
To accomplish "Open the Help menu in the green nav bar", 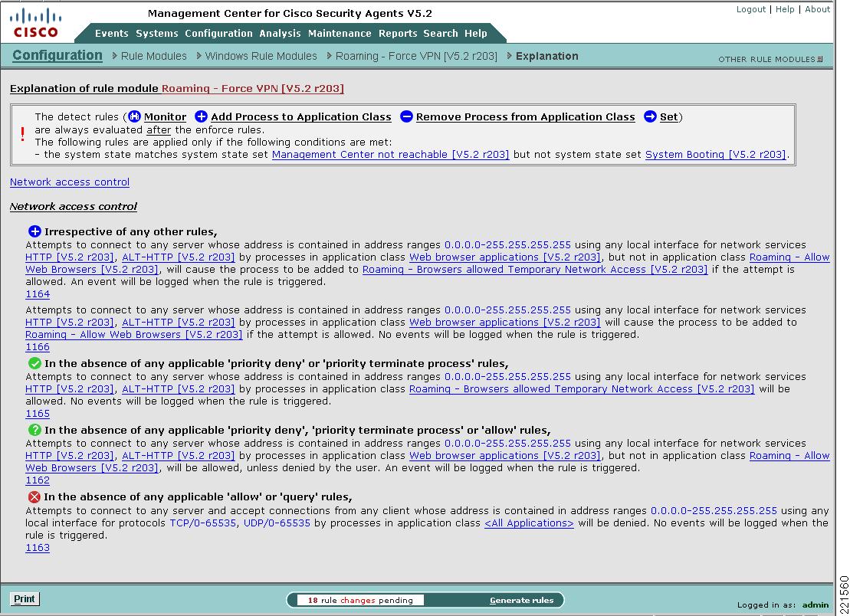I will pyautogui.click(x=475, y=33).
